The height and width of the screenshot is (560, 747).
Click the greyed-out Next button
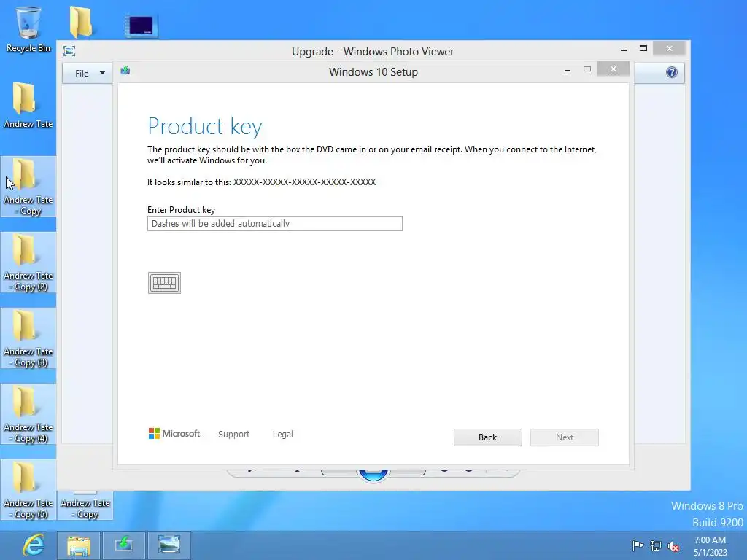[564, 437]
